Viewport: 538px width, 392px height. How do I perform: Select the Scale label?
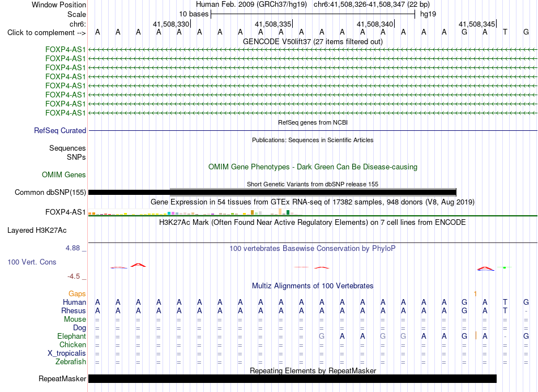pos(76,14)
